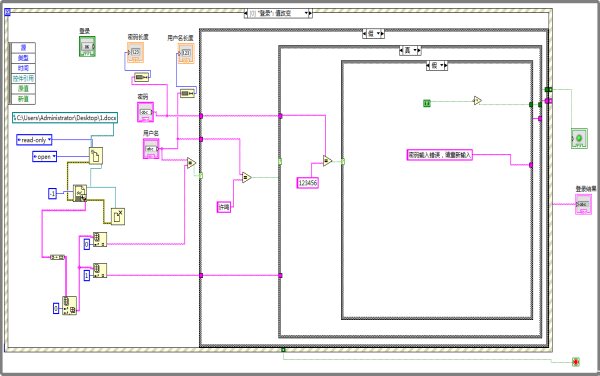Click the 123456 string constant
Viewport: 600px width, 376px height.
[308, 183]
